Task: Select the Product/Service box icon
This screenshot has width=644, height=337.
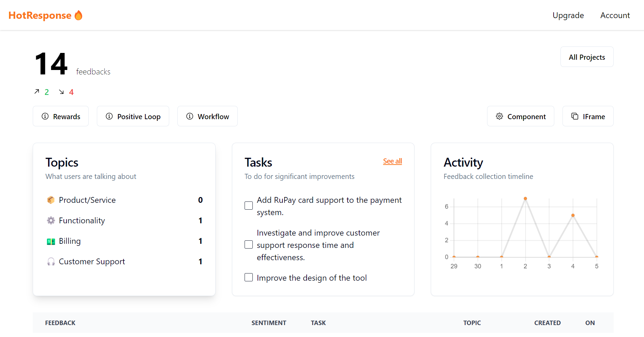Action: (x=51, y=200)
